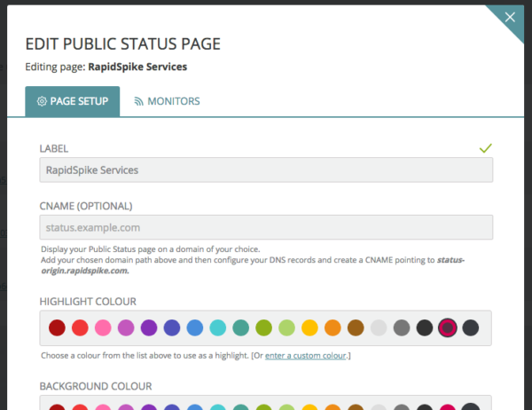The image size is (532, 410).
Task: Pick light green highlight colour
Action: 286,327
